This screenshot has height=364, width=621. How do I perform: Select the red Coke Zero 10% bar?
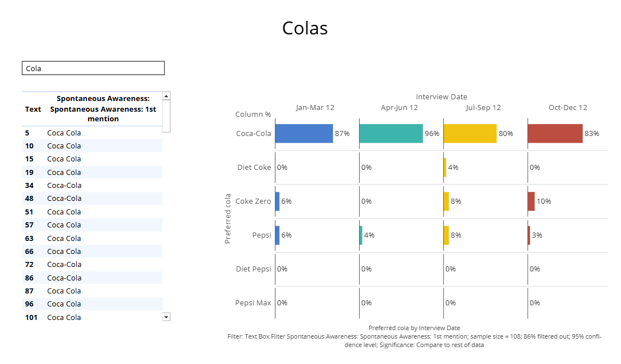(x=531, y=201)
